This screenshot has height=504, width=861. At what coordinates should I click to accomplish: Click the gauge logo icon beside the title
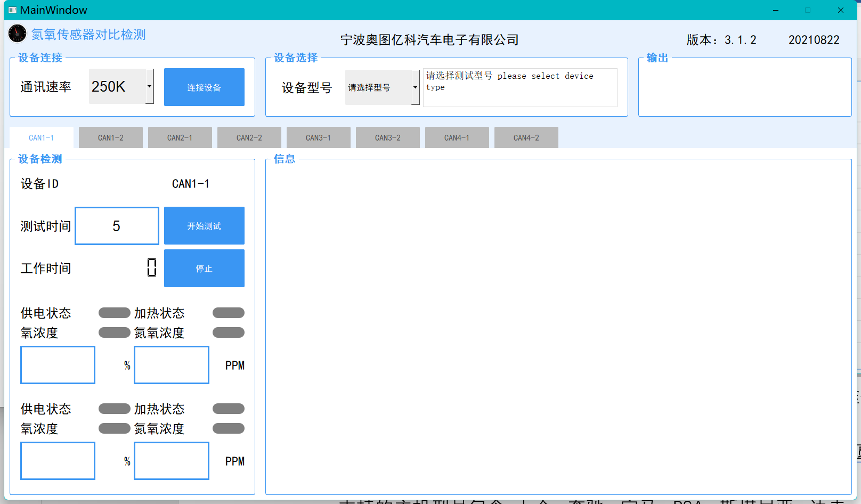tap(17, 34)
